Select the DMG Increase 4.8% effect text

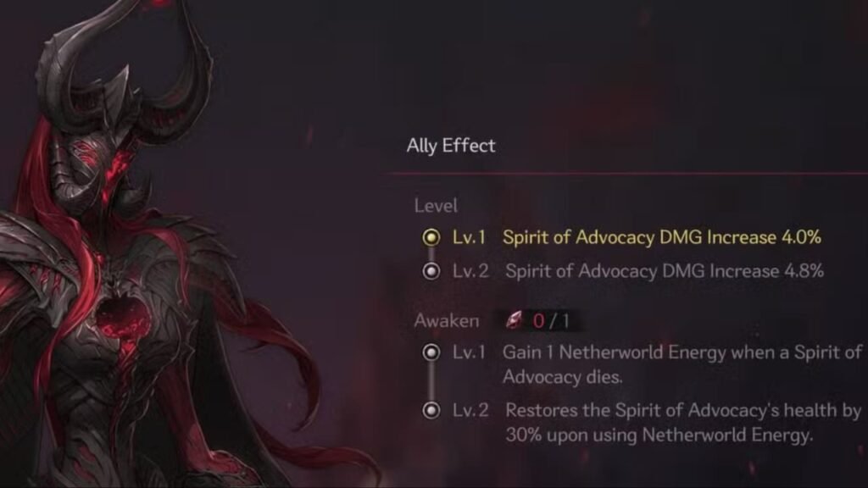(665, 271)
